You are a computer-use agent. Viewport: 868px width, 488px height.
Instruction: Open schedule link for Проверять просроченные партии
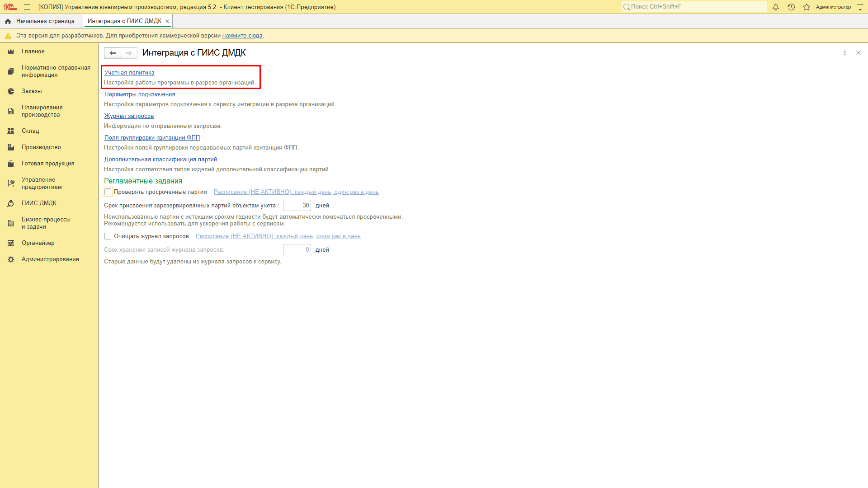296,192
